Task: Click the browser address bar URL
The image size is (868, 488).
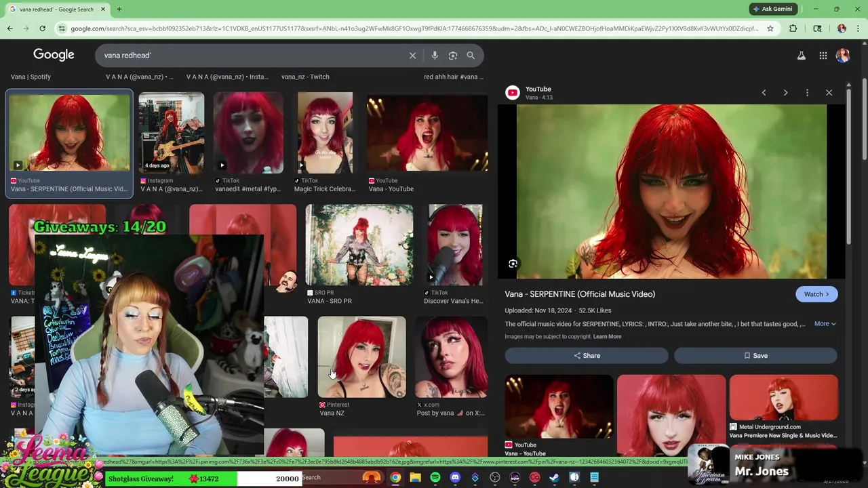Action: click(x=414, y=28)
